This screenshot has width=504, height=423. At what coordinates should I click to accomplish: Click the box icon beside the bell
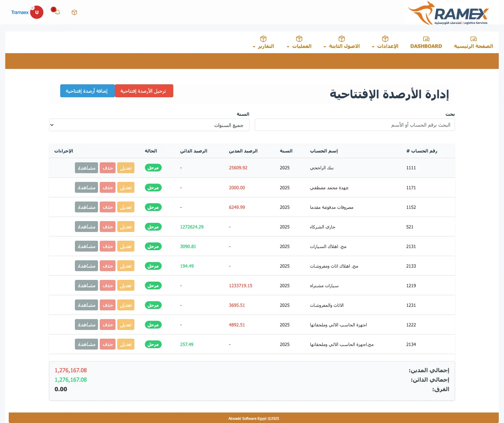pyautogui.click(x=74, y=12)
